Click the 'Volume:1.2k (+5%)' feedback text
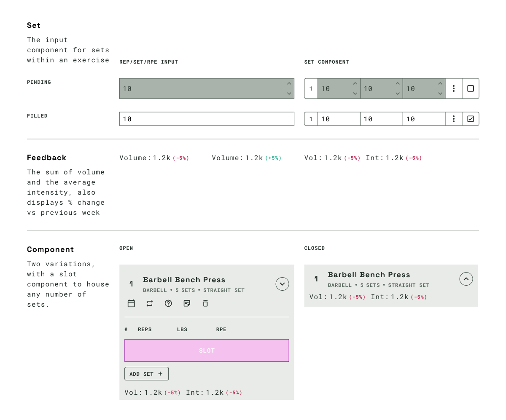506x420 pixels. (x=247, y=158)
